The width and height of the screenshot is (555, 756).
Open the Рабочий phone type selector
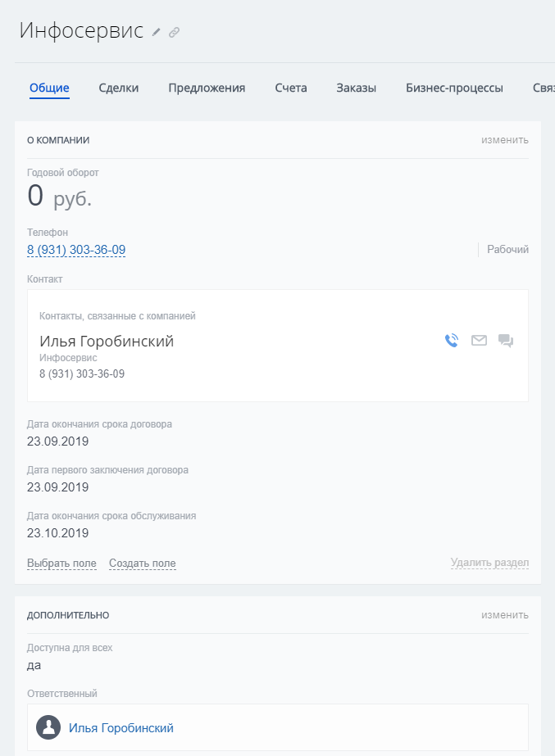pyautogui.click(x=507, y=250)
